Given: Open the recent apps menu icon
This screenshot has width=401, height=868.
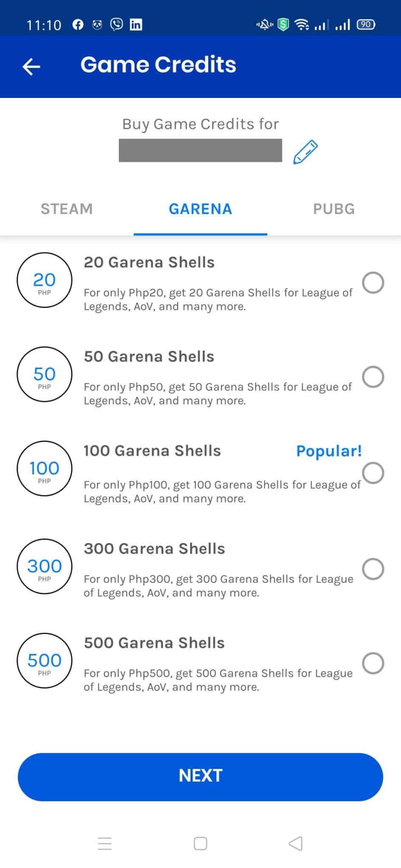Looking at the screenshot, I should pyautogui.click(x=105, y=843).
